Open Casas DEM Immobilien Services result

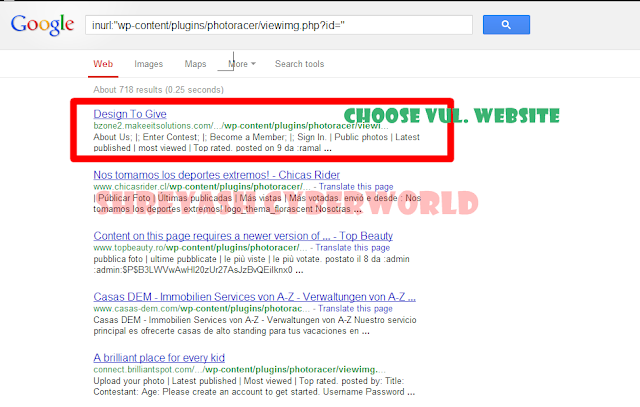(x=254, y=296)
